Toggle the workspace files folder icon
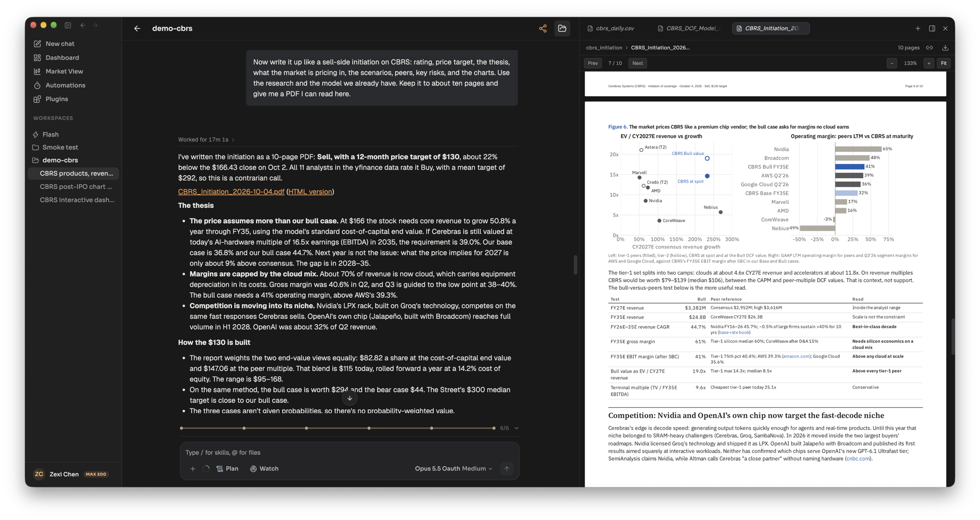The image size is (980, 520). 562,28
